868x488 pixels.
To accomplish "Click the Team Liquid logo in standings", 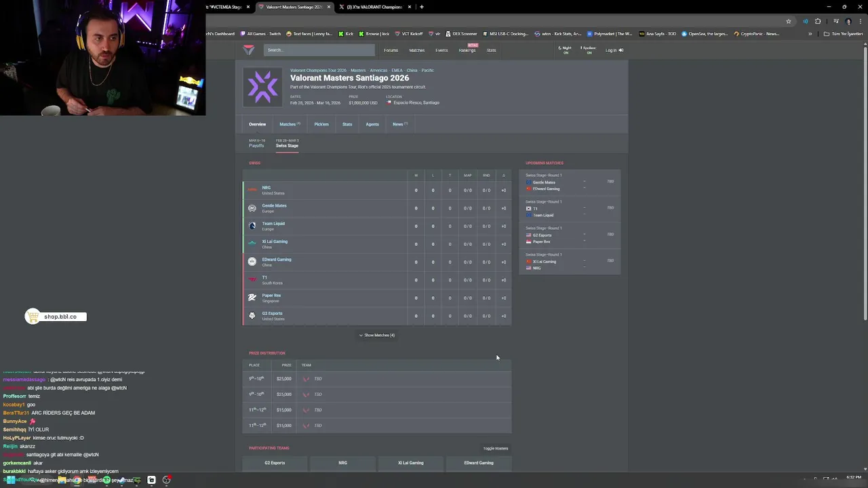I will coord(252,226).
